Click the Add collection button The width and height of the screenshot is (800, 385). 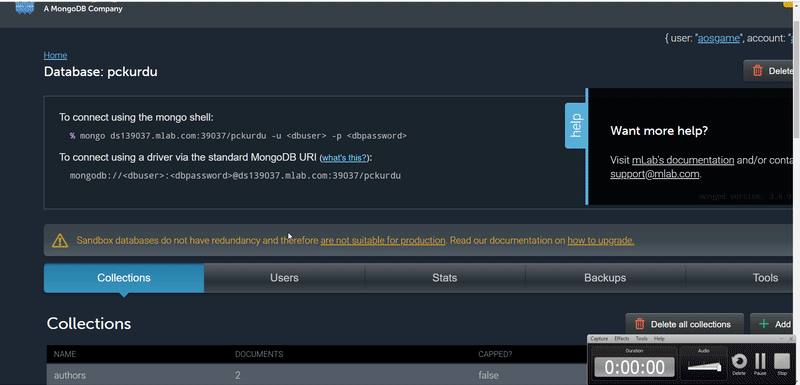[772, 324]
